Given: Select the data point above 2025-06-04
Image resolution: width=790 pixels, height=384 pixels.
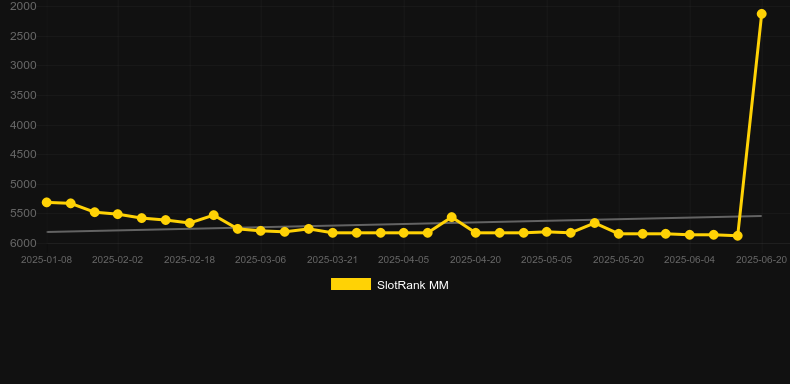Looking at the screenshot, I should tap(690, 235).
